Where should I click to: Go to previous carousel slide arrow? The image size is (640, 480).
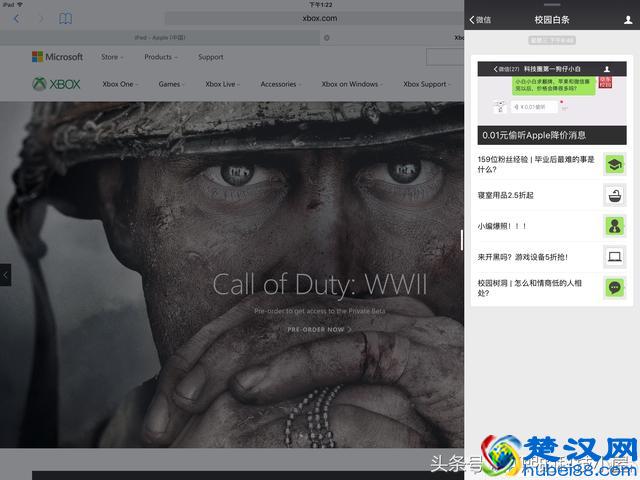coord(5,274)
